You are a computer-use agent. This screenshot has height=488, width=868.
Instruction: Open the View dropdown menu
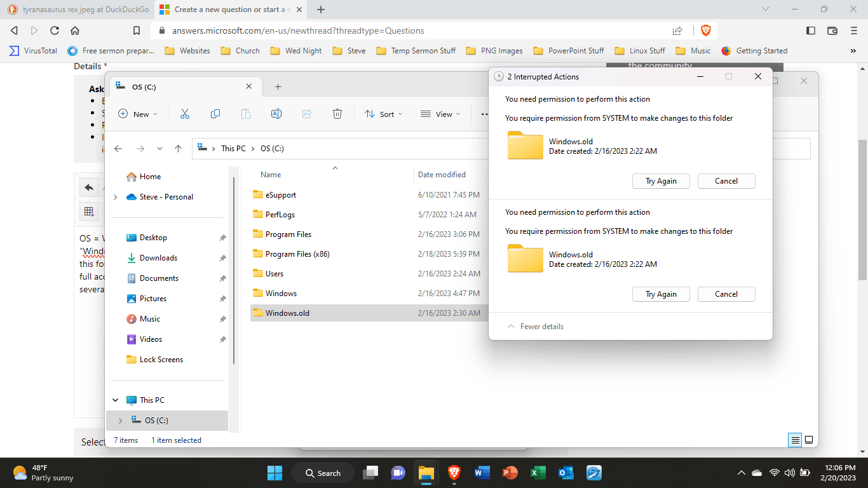click(x=440, y=114)
